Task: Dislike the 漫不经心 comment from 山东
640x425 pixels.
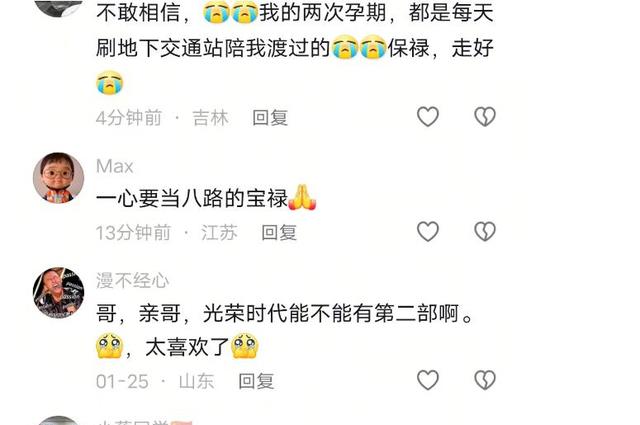Action: point(485,380)
